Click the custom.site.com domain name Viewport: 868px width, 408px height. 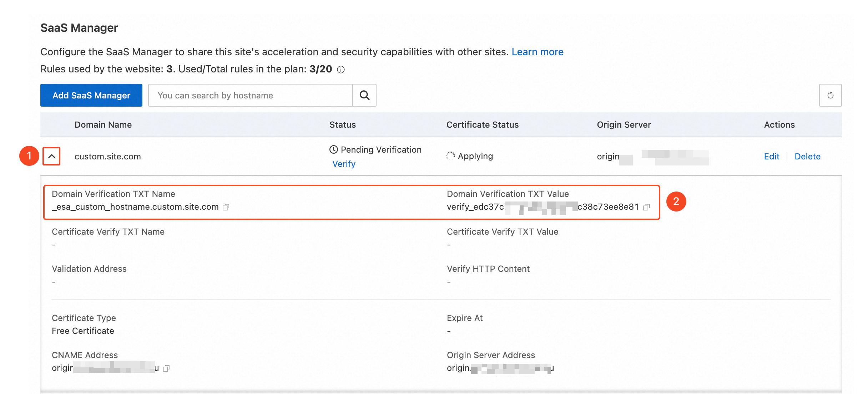107,156
